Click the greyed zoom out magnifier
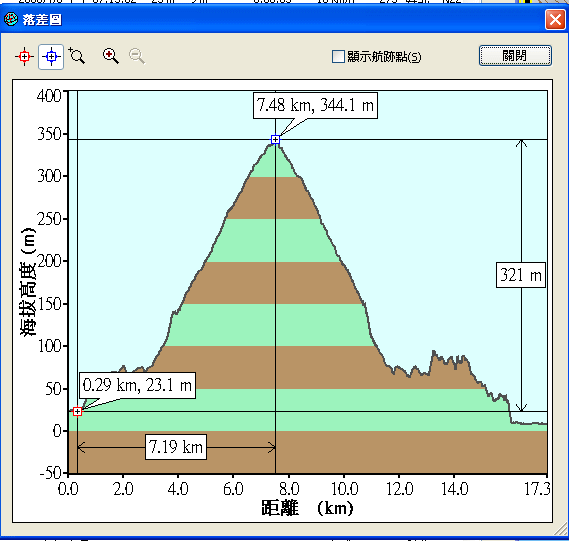Image resolution: width=569 pixels, height=541 pixels. point(137,56)
